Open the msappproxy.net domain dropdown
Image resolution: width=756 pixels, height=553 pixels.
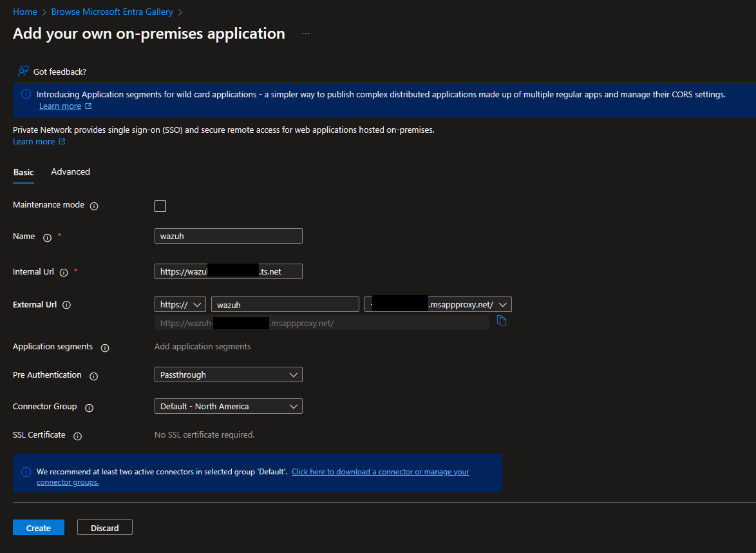click(438, 304)
